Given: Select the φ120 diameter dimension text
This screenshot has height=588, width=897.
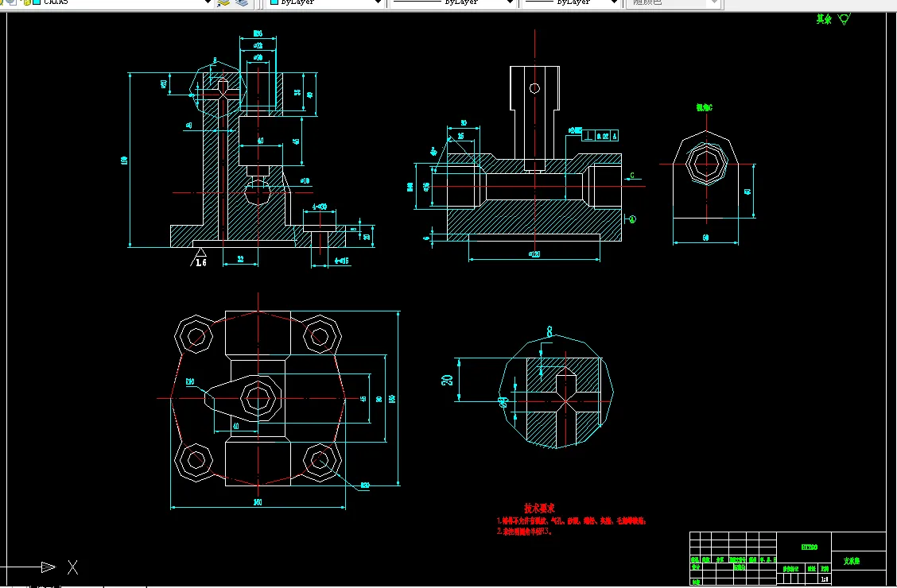Looking at the screenshot, I should tap(534, 253).
